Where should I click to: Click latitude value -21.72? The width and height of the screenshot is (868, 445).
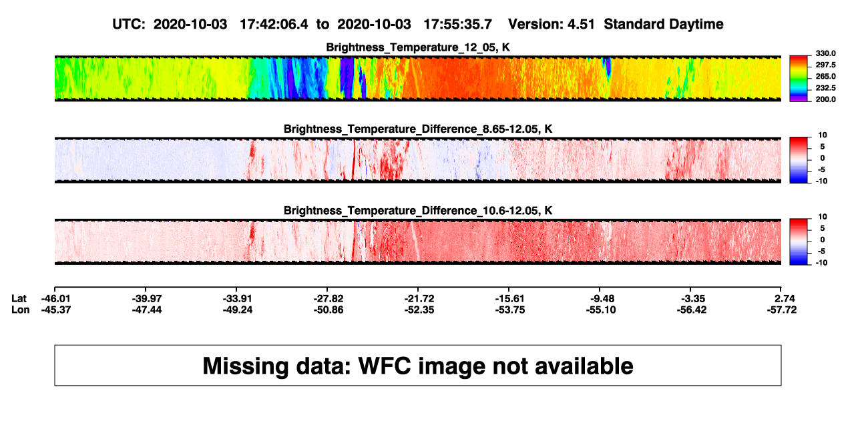tap(418, 298)
